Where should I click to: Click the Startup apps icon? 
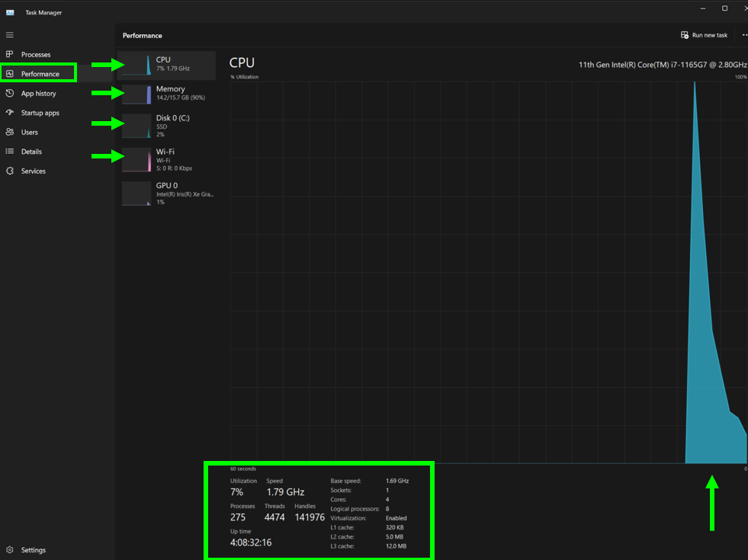[10, 113]
